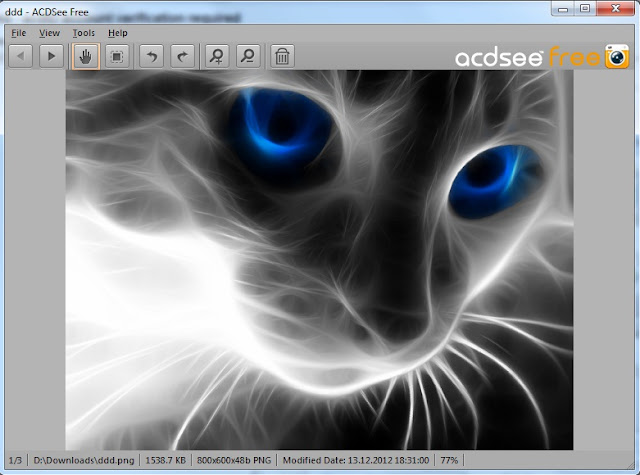640x475 pixels.
Task: Rotate image counterclockwise
Action: pos(151,56)
